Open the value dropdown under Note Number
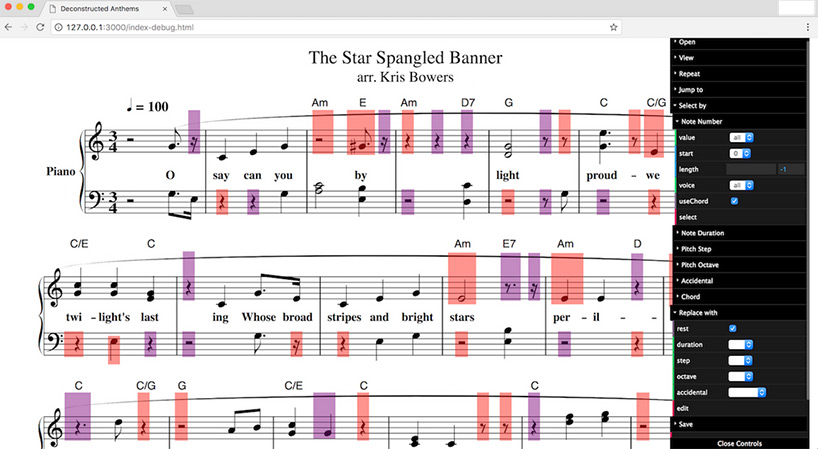The height and width of the screenshot is (449, 818). click(741, 137)
